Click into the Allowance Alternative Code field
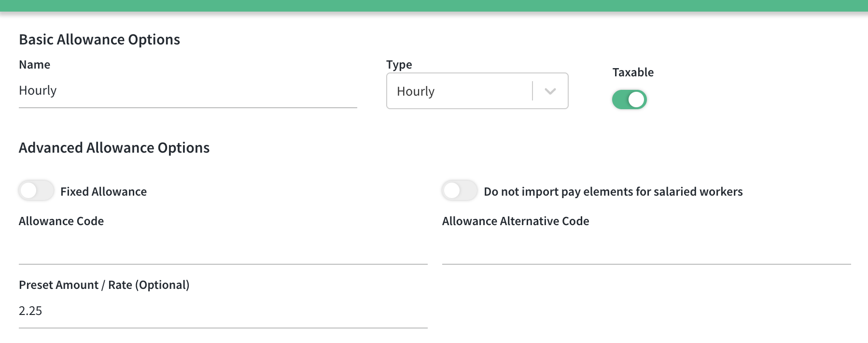This screenshot has width=868, height=343. (646, 249)
